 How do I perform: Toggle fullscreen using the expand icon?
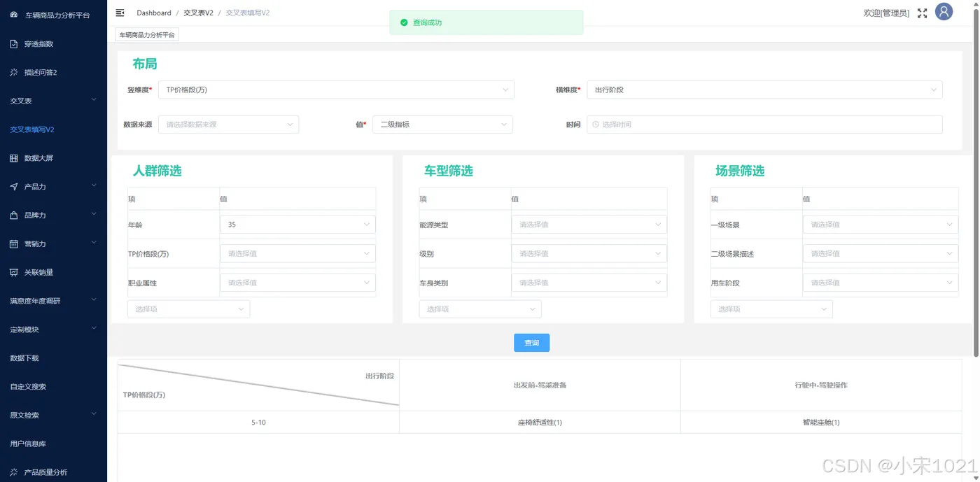coord(922,13)
